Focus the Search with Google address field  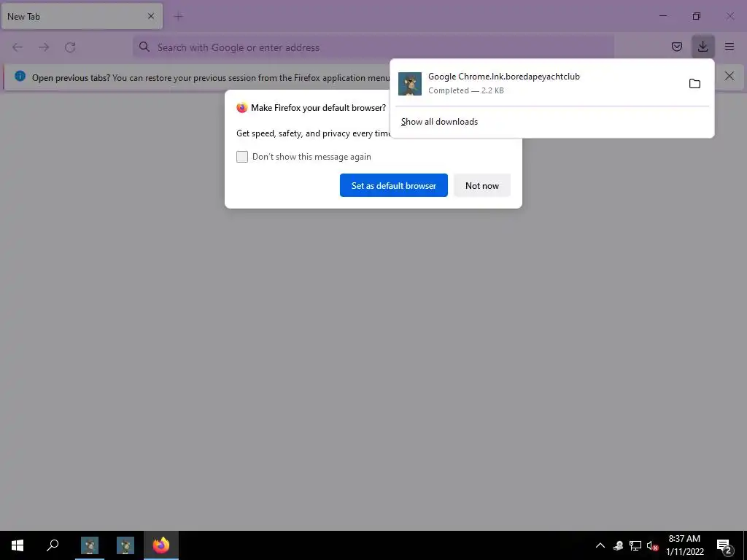[x=373, y=47]
